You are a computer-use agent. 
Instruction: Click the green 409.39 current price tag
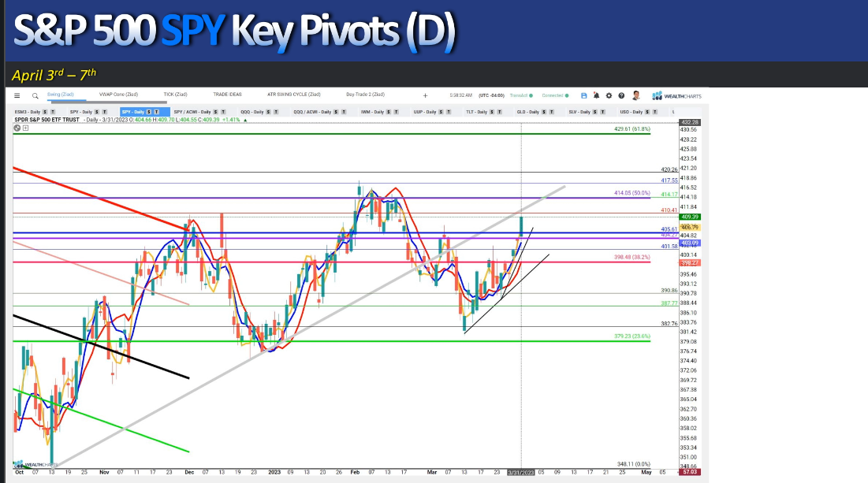pos(690,217)
